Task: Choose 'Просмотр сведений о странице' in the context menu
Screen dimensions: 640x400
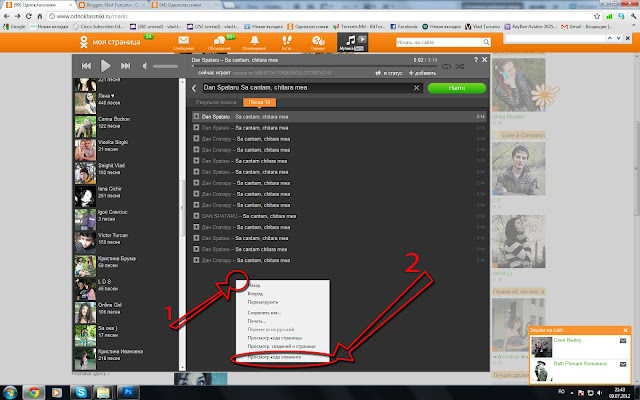Action: pos(281,346)
